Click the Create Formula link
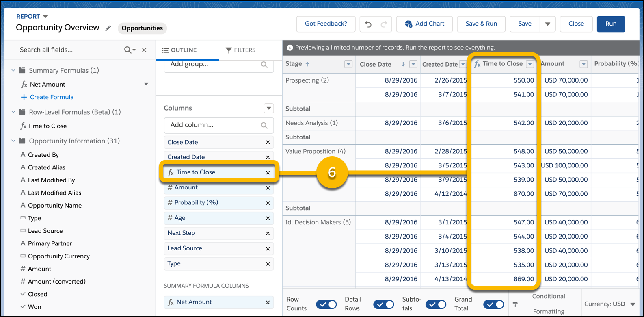 [52, 97]
